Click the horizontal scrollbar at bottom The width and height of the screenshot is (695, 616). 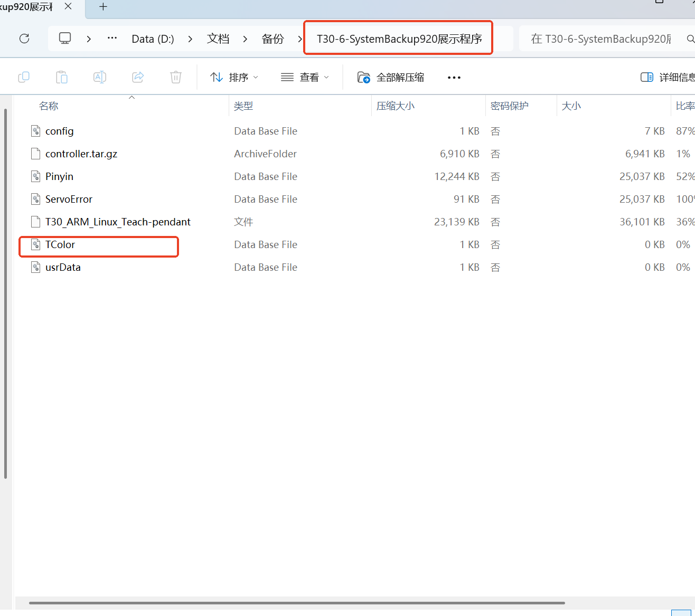[x=297, y=603]
